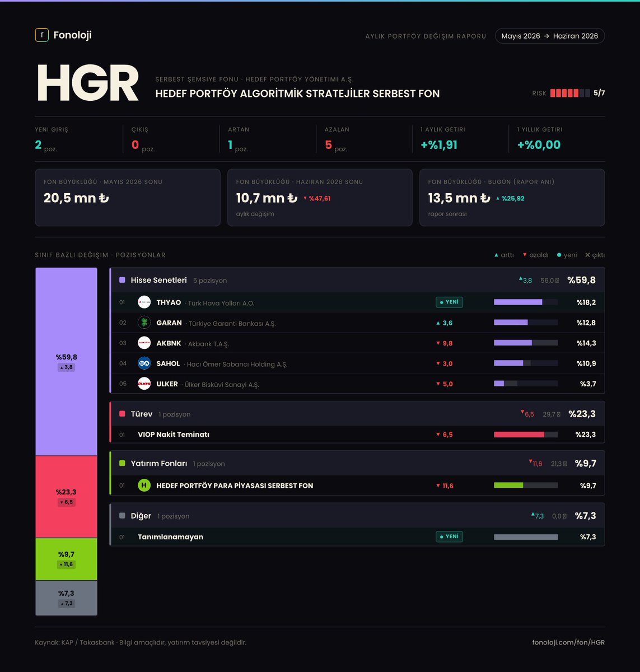
Task: Click the 'çıktı' legend entry
Action: coord(595,255)
